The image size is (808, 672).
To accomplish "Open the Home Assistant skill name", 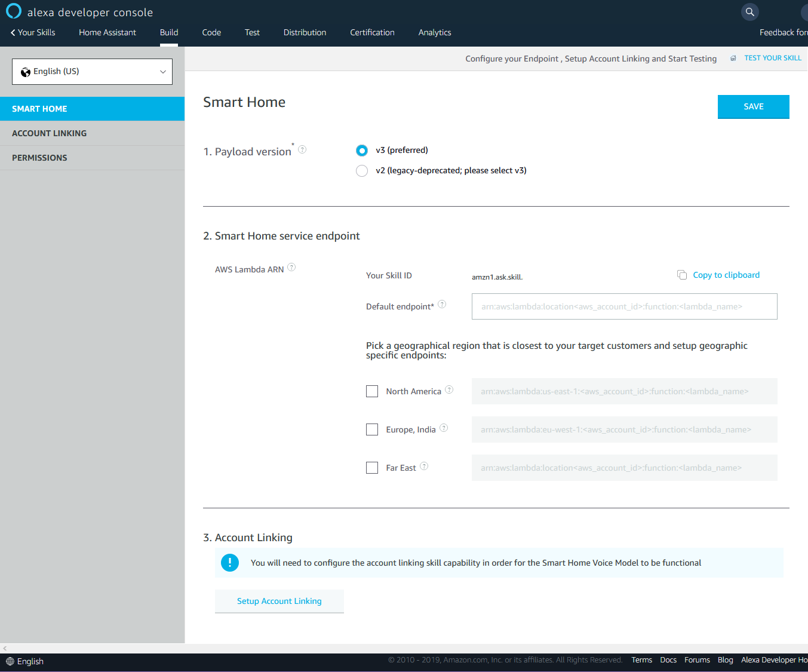I will point(107,32).
